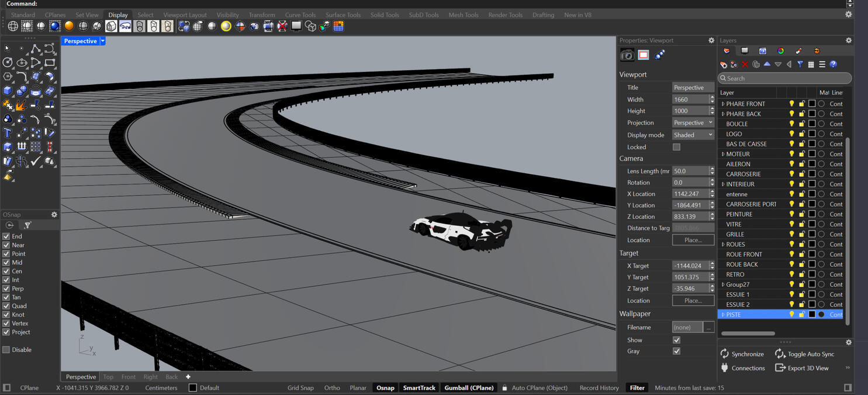This screenshot has width=868, height=395.
Task: Click the layer Search field
Action: tap(784, 78)
